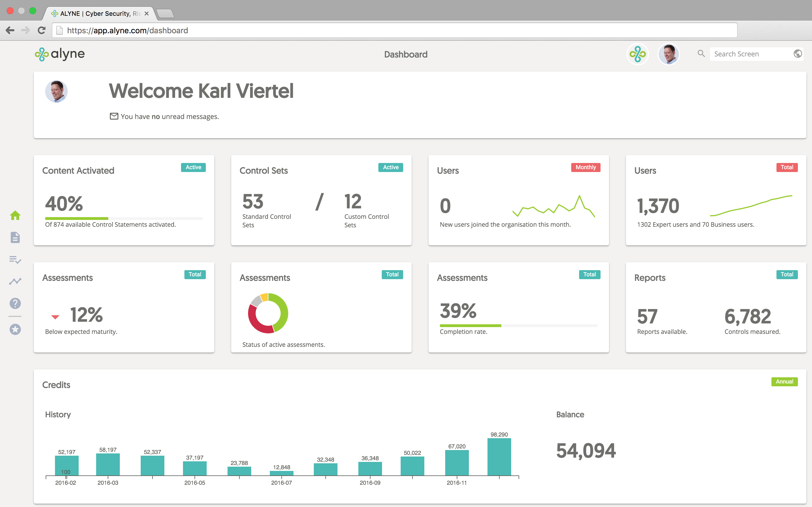This screenshot has width=812, height=507.
Task: Open the analytics line-chart sidebar icon
Action: [15, 281]
